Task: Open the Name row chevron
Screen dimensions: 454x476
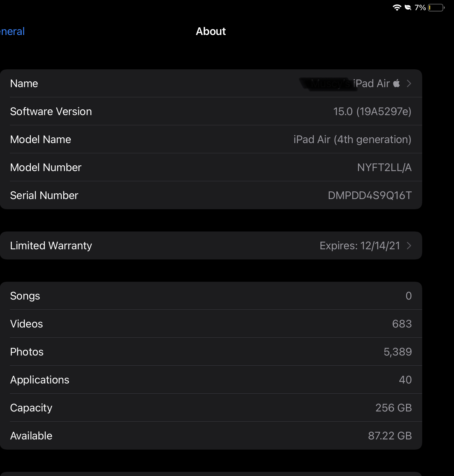Action: (409, 83)
